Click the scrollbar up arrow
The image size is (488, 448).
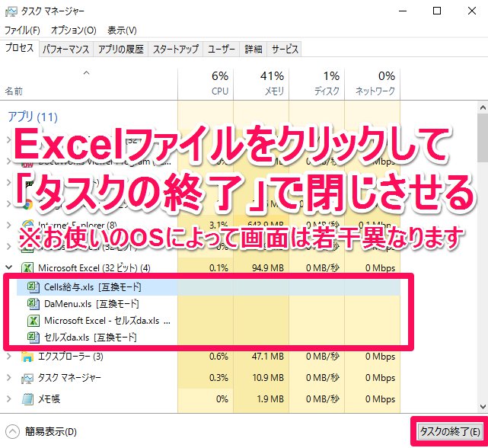(x=483, y=107)
